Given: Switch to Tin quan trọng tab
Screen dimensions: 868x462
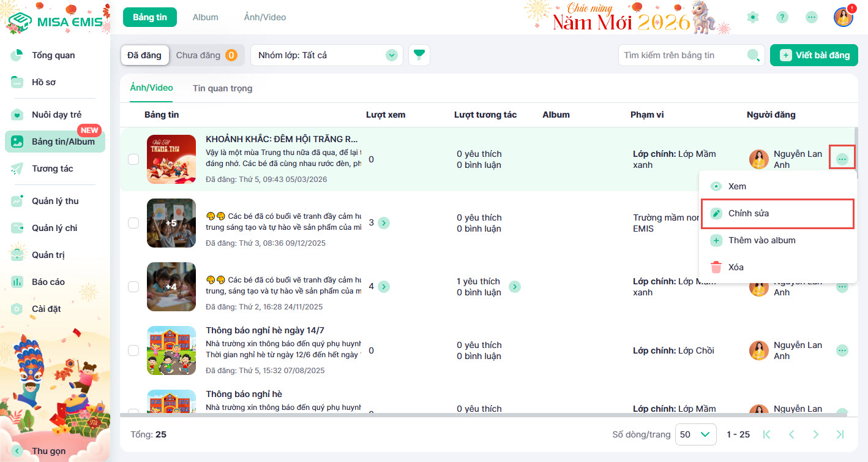Looking at the screenshot, I should tap(222, 88).
